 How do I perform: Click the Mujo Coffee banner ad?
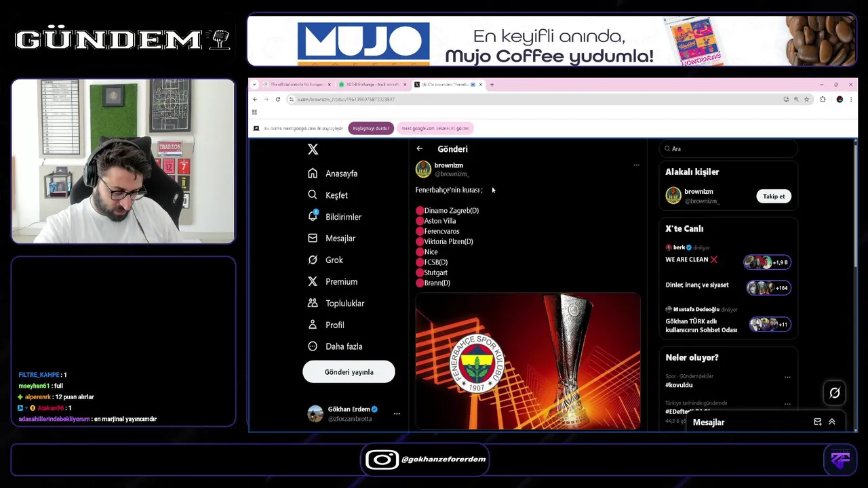(x=551, y=41)
